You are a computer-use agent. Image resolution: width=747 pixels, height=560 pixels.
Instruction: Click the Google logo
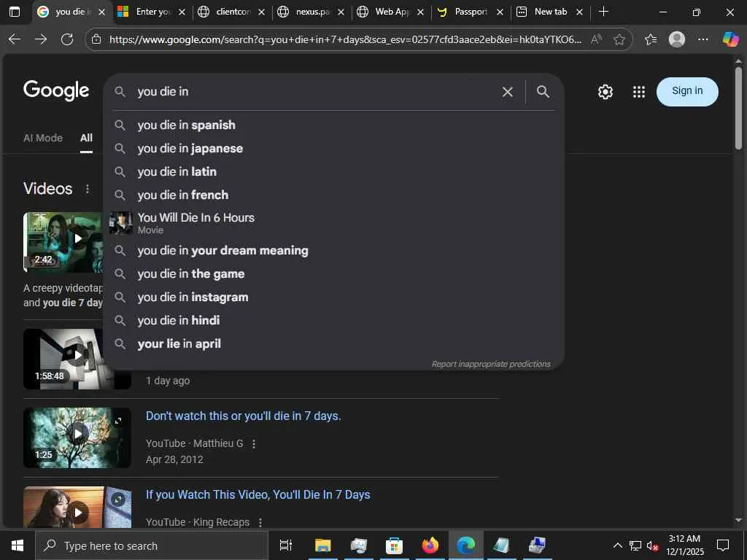point(56,90)
